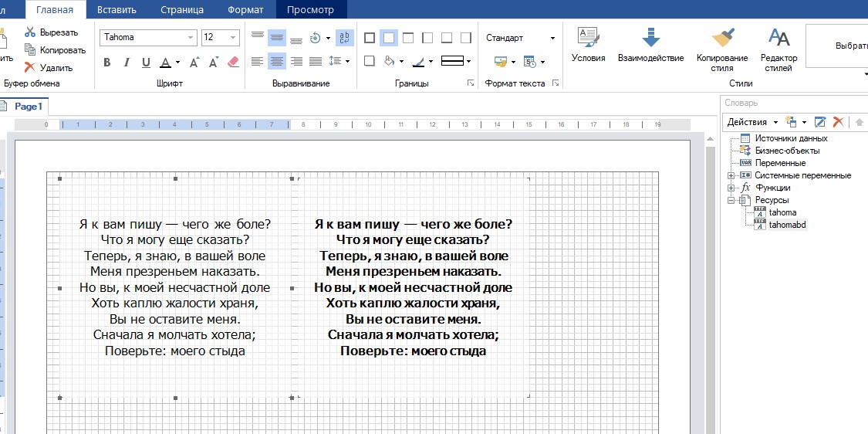
Task: Open the Редактор стилей style editor
Action: (778, 49)
